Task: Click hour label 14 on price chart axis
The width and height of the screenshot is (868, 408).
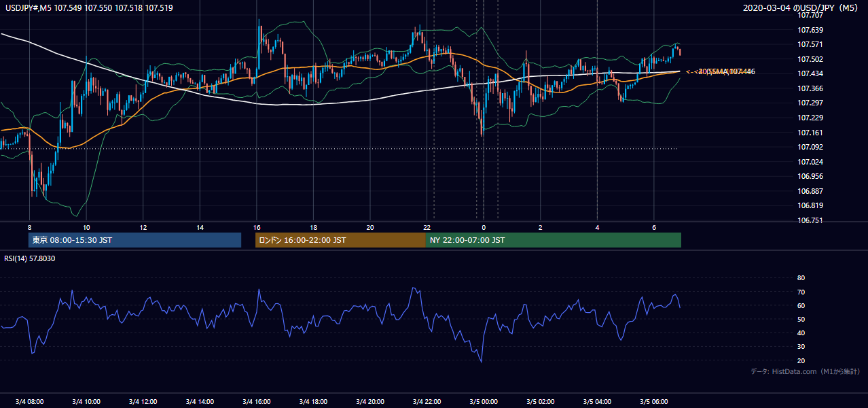Action: tap(200, 227)
